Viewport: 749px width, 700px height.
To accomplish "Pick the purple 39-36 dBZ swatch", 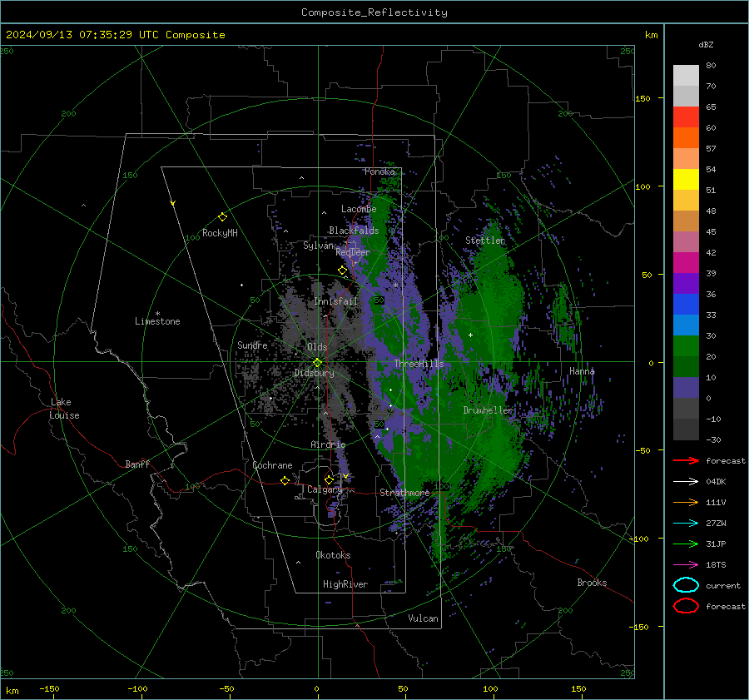I will (x=686, y=283).
